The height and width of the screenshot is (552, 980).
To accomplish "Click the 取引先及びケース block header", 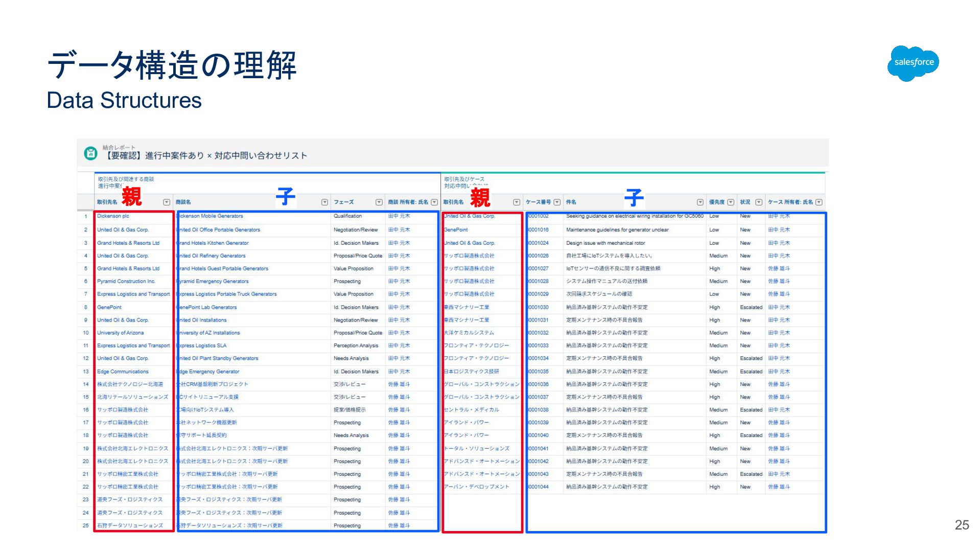I will (464, 179).
